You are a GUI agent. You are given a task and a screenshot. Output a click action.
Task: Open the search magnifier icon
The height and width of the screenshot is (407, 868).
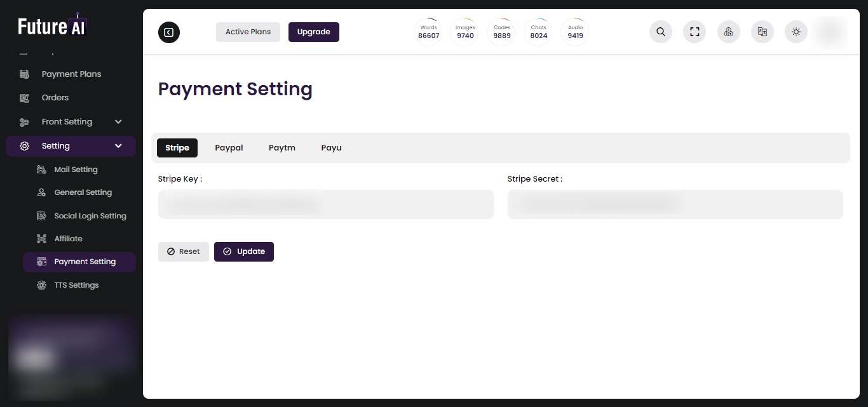click(660, 31)
